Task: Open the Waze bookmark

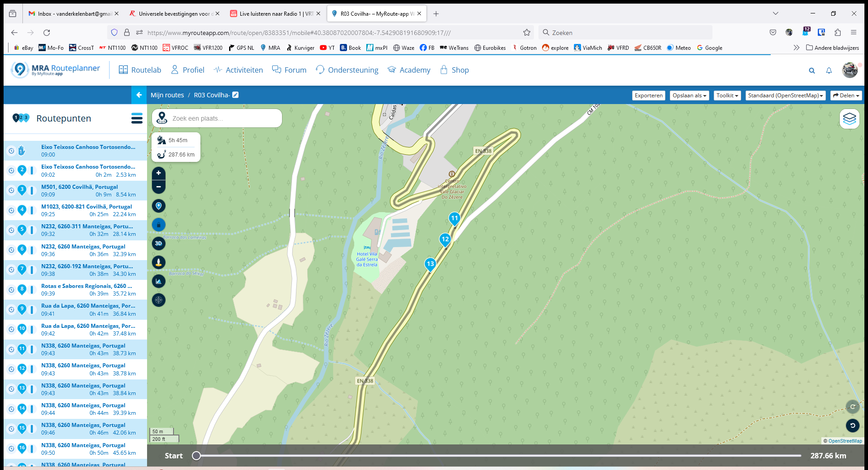Action: [404, 48]
